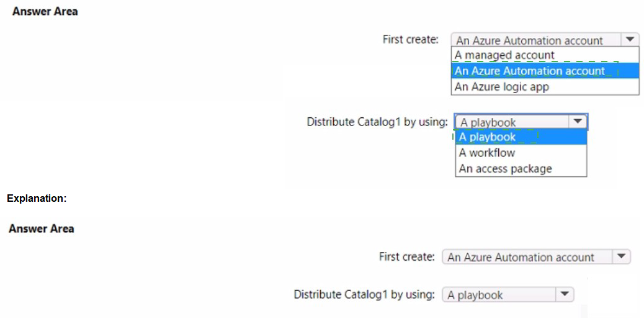Click the first 'Answer Area' heading
The height and width of the screenshot is (321, 644).
coord(45,12)
